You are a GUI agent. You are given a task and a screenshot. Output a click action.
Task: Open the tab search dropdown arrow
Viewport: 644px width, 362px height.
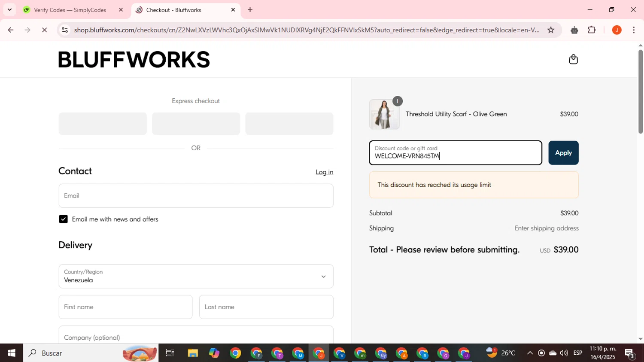(x=9, y=9)
